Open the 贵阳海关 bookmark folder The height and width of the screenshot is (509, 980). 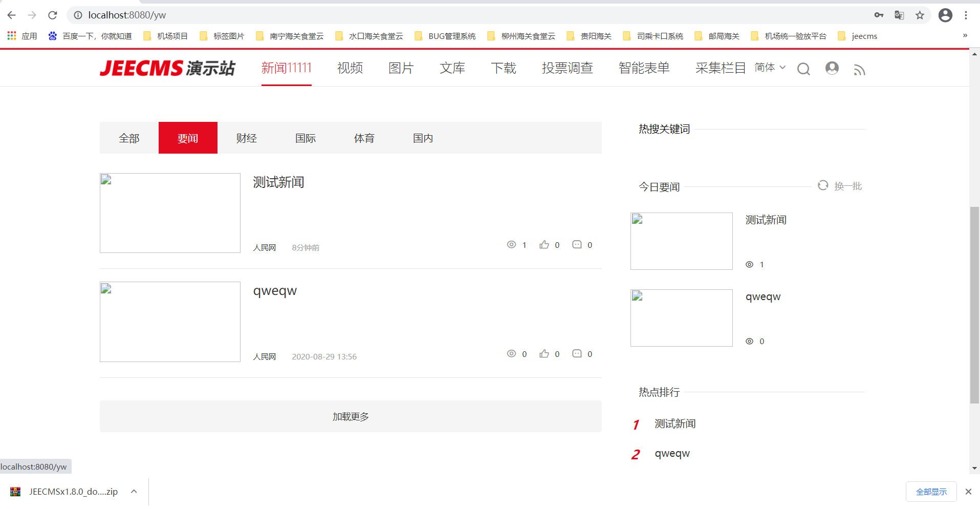coord(590,36)
